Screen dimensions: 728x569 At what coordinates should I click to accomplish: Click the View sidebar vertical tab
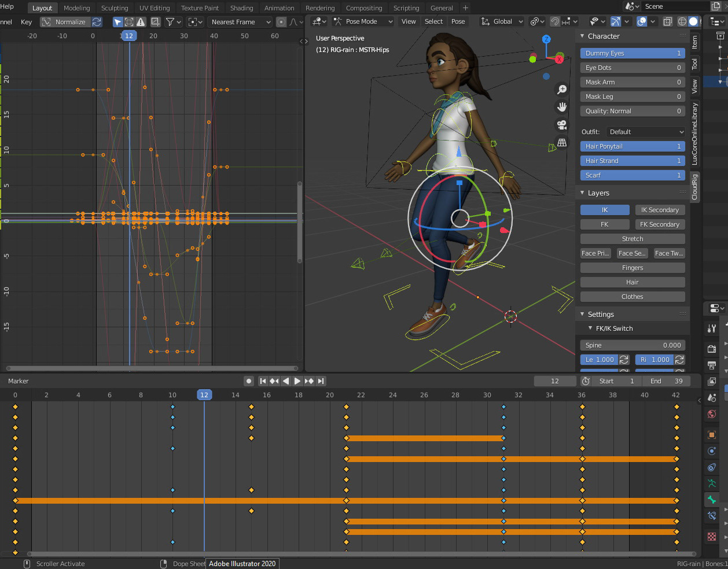point(694,87)
